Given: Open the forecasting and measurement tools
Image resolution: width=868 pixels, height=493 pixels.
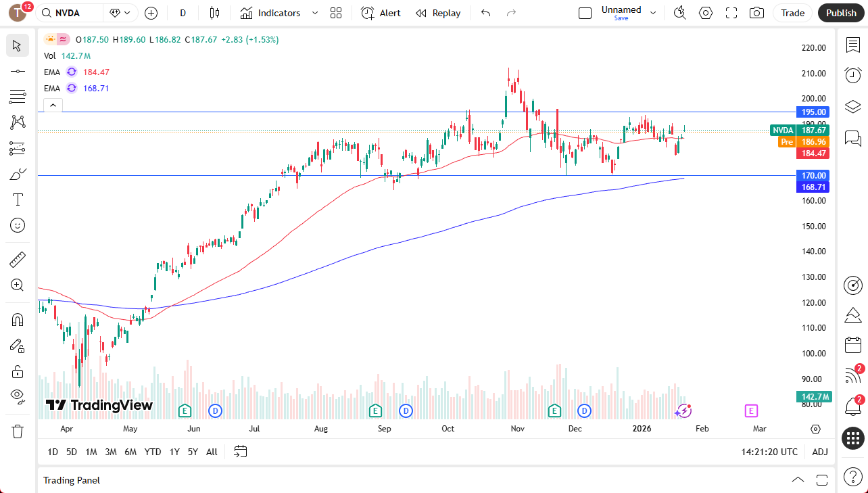Looking at the screenshot, I should pyautogui.click(x=18, y=148).
